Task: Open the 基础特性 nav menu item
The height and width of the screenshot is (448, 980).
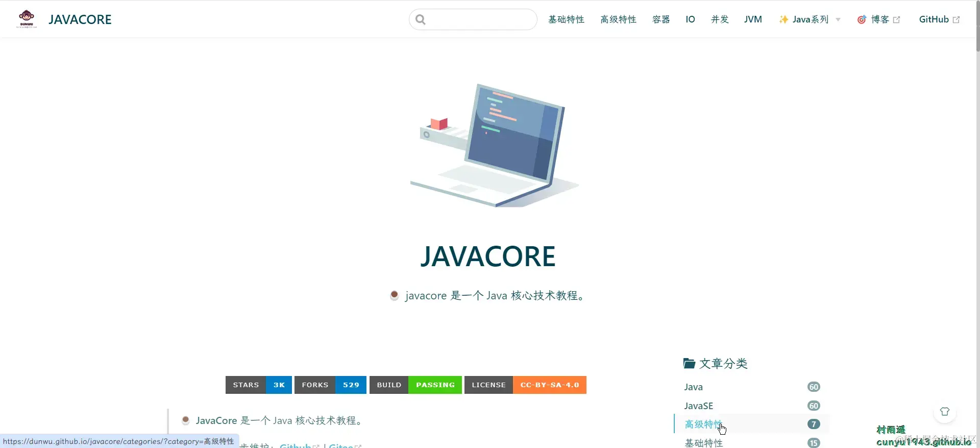Action: (566, 19)
